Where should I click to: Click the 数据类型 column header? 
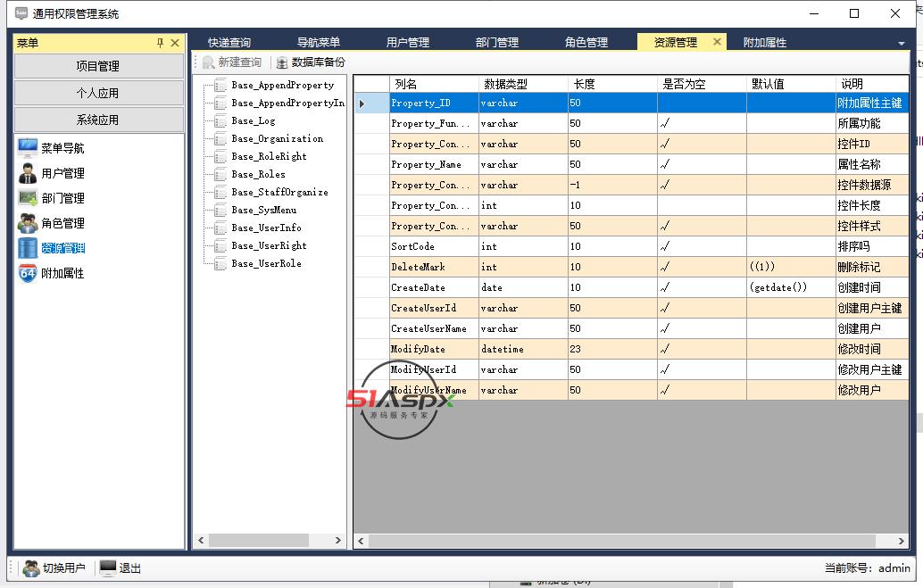point(524,84)
